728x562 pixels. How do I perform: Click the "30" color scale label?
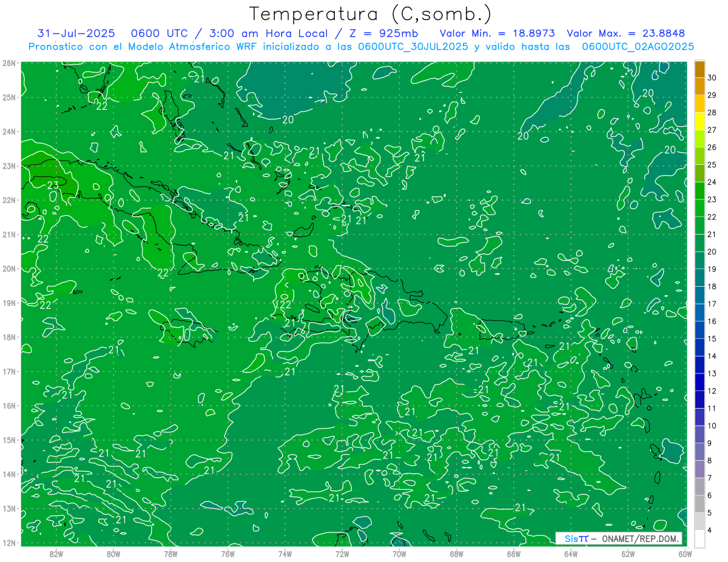712,78
